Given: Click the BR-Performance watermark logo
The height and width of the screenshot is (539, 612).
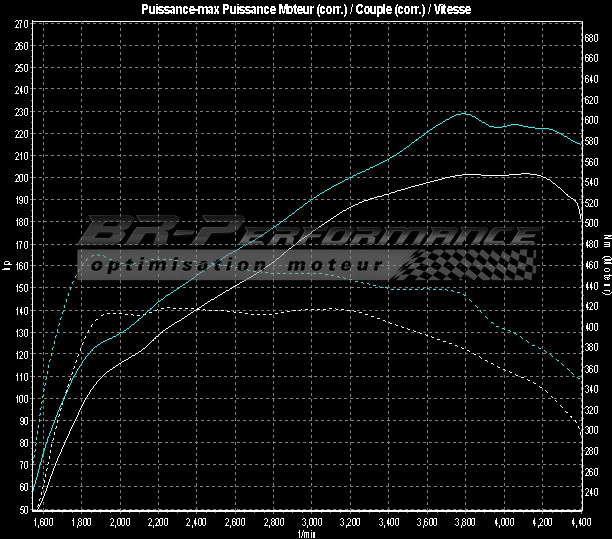Looking at the screenshot, I should pos(300,235).
